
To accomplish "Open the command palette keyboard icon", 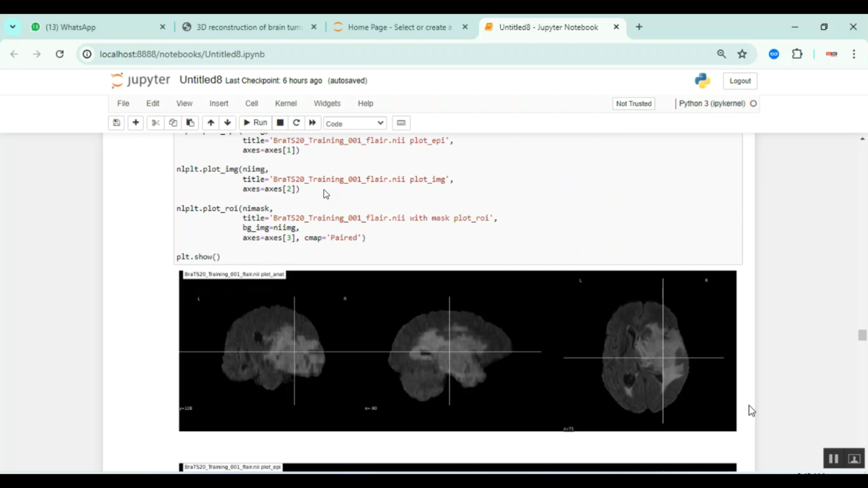I will pos(401,123).
